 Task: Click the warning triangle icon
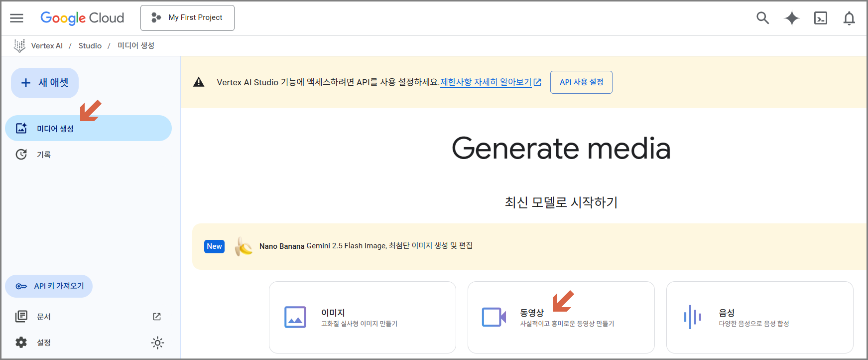point(199,82)
